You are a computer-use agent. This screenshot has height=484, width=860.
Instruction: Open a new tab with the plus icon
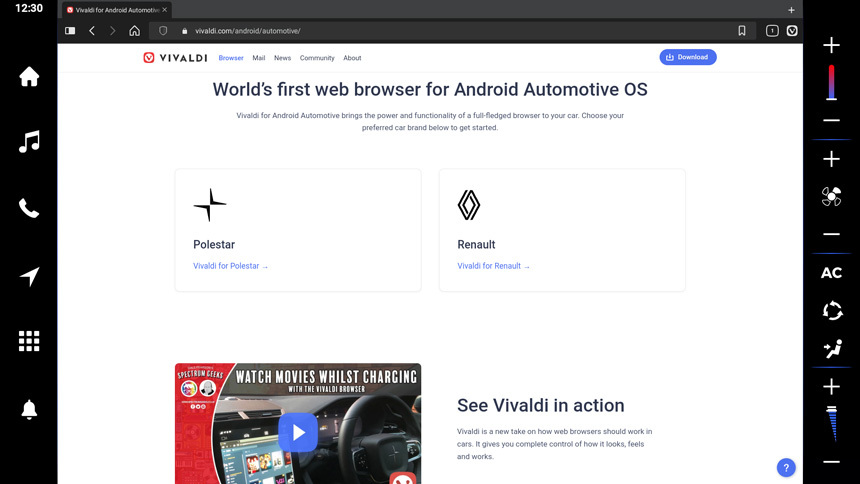point(791,10)
